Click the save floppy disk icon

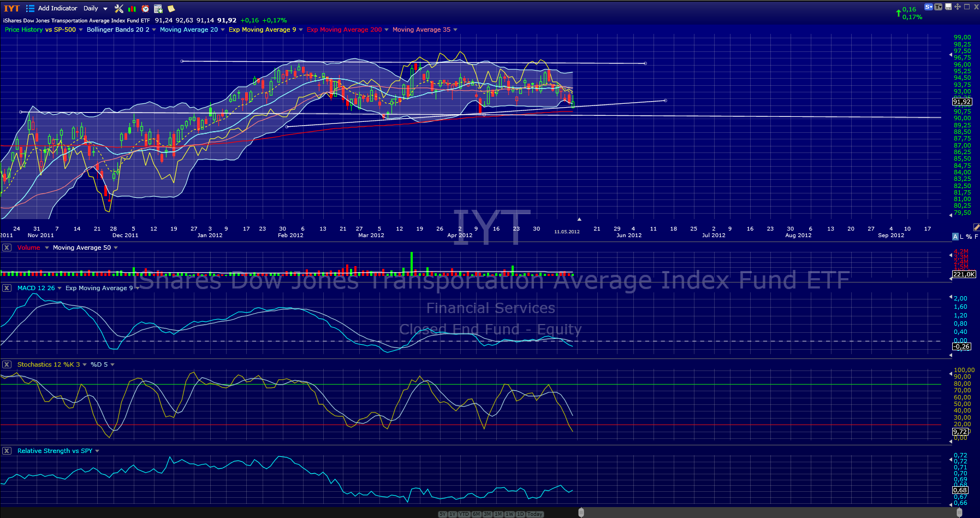pos(948,7)
